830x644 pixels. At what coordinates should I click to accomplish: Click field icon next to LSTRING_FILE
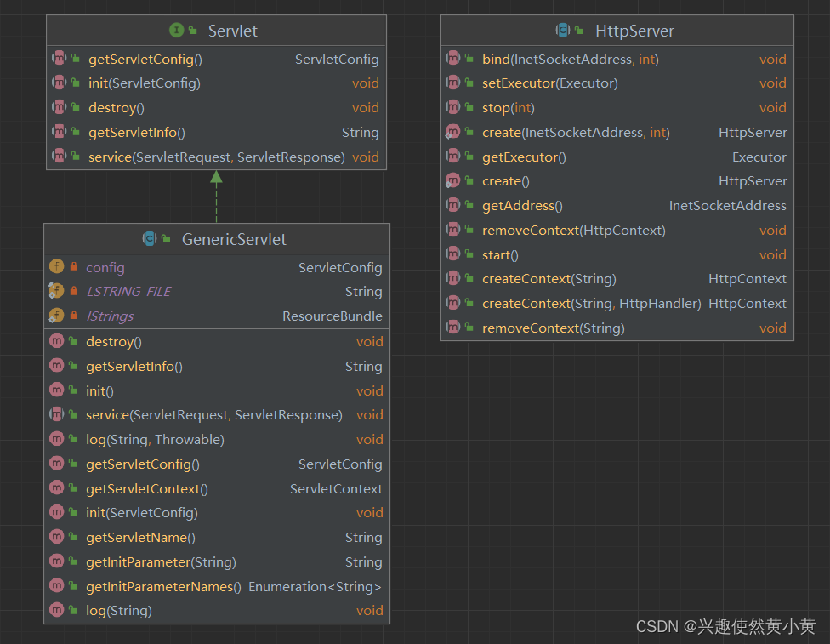[x=57, y=290]
